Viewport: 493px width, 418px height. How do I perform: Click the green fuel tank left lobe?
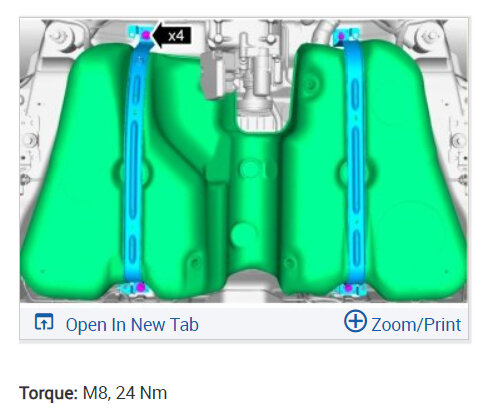coord(73,173)
